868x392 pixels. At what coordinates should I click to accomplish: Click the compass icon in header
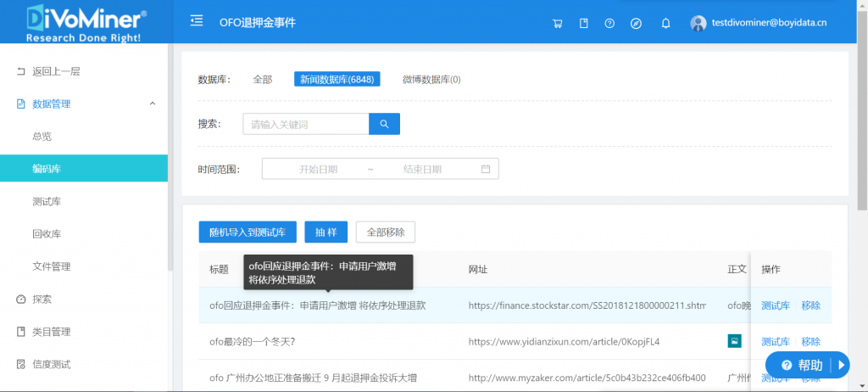coord(636,23)
